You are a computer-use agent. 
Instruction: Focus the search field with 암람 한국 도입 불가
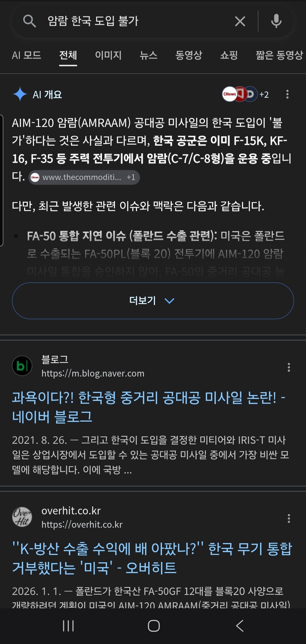tap(139, 21)
